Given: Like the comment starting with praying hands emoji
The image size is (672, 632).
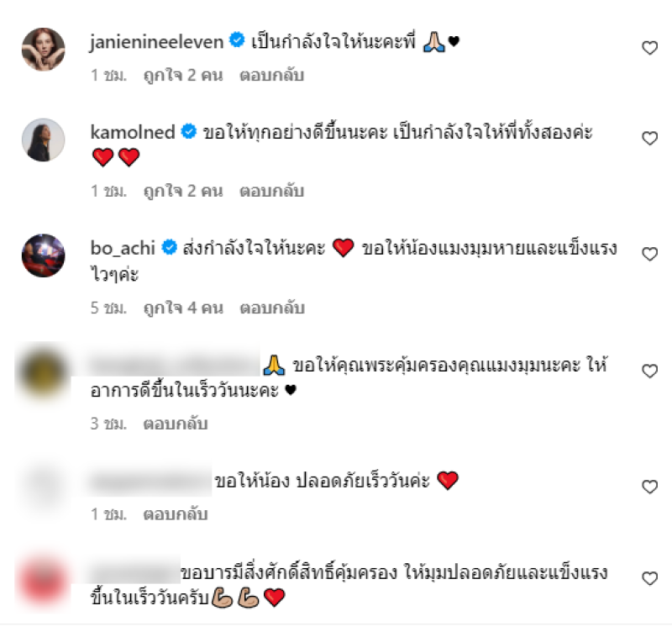Looking at the screenshot, I should point(649,371).
